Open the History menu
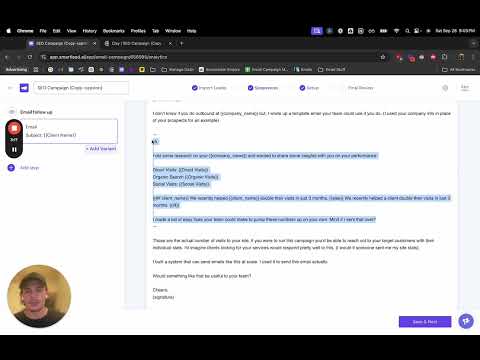Screen dimensions: 480x360 pyautogui.click(x=89, y=31)
